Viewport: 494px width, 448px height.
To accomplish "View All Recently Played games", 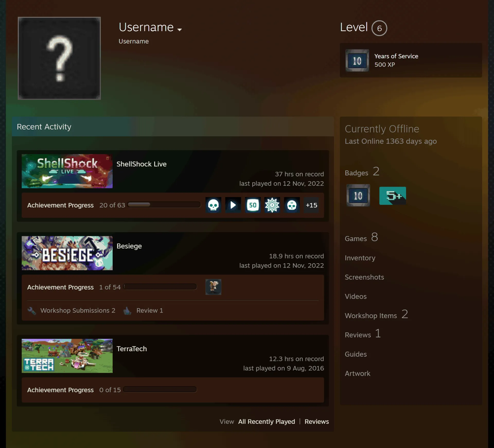I will tap(267, 421).
